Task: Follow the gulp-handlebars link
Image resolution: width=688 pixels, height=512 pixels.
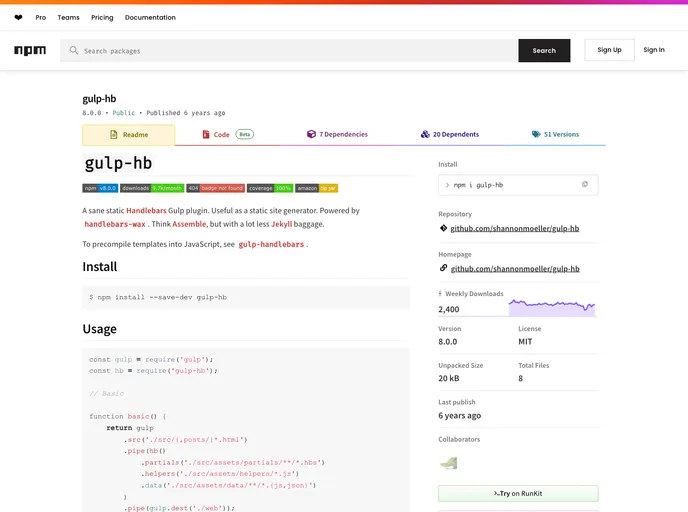Action: point(271,244)
